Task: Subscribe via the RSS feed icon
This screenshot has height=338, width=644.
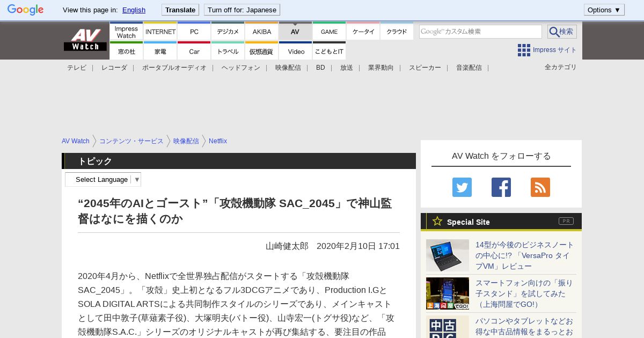Action: pos(540,187)
